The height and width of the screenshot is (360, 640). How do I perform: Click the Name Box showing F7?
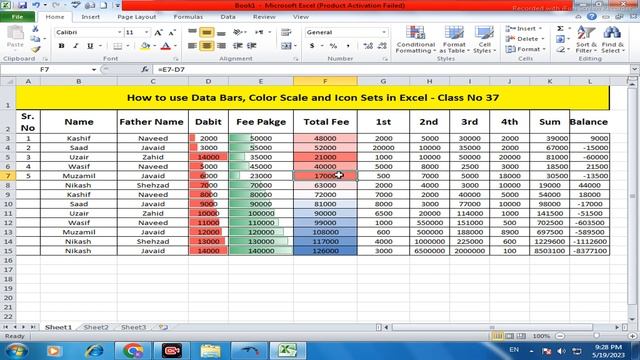[x=45, y=69]
